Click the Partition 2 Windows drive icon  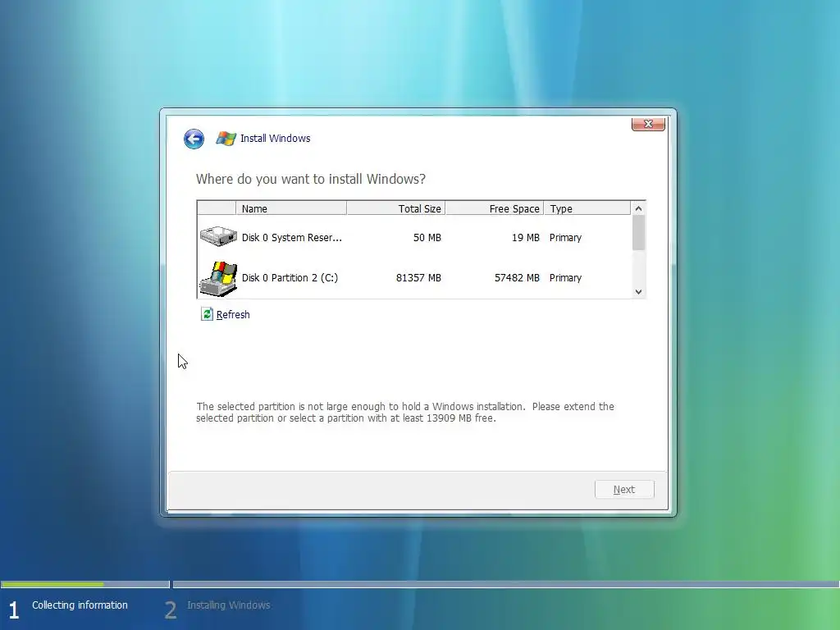click(x=218, y=279)
